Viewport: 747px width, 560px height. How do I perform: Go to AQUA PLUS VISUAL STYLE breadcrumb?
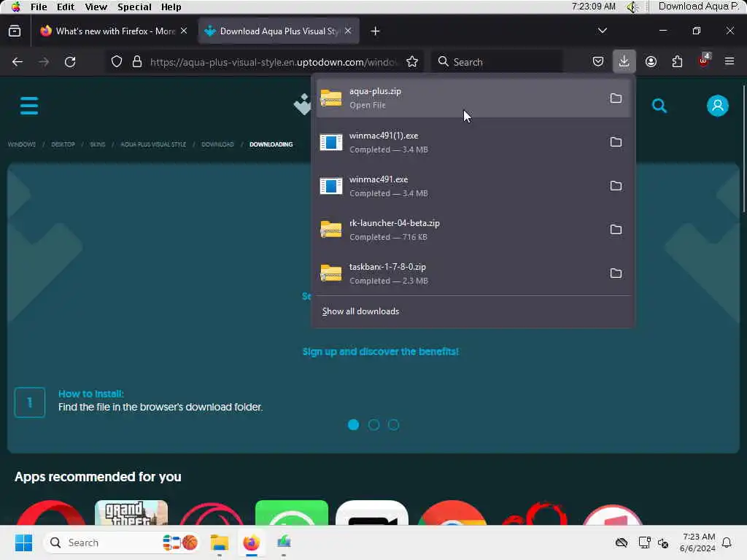tap(153, 144)
